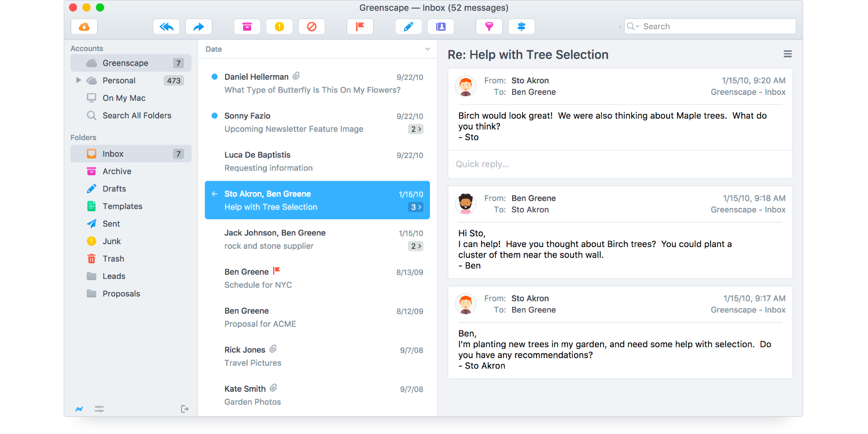Click the pink filter funnel toolbar icon
Screen dimensions: 868x434
pyautogui.click(x=489, y=27)
